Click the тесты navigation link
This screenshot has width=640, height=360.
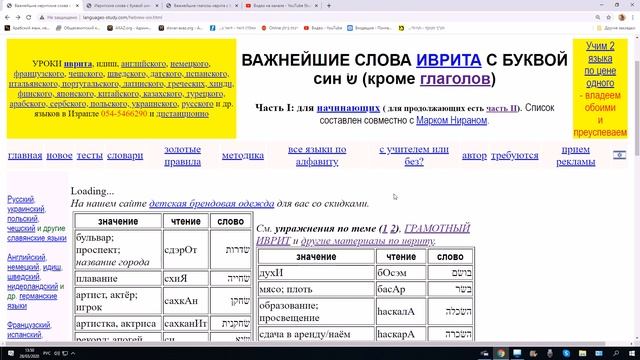pos(90,156)
